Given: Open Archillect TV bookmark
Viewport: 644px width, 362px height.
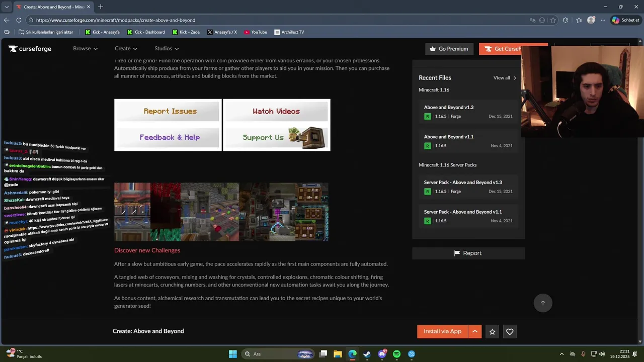Looking at the screenshot, I should 289,32.
